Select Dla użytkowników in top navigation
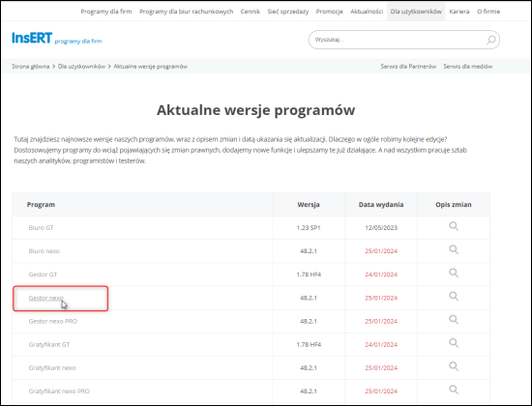532x406 pixels. (416, 12)
